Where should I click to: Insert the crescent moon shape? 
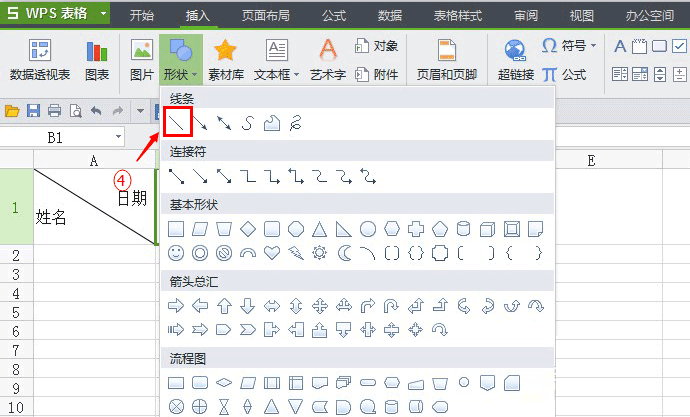coord(344,253)
